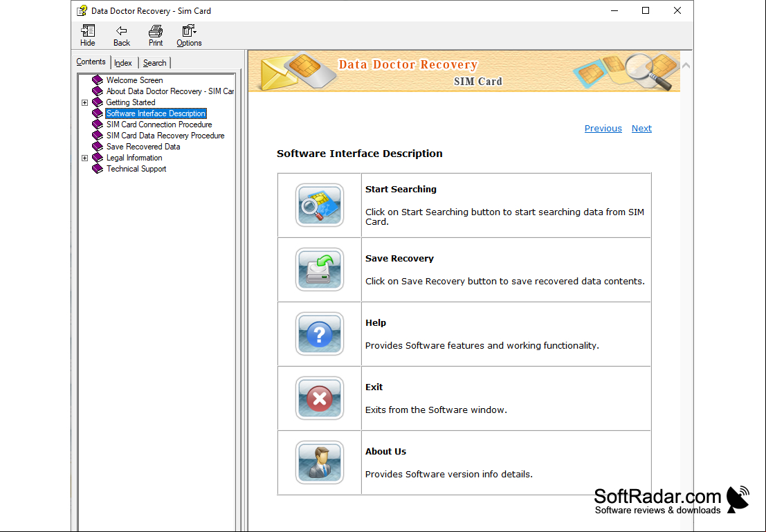Screen dimensions: 766x532
Task: Select Software Interface Description topic
Action: [156, 113]
